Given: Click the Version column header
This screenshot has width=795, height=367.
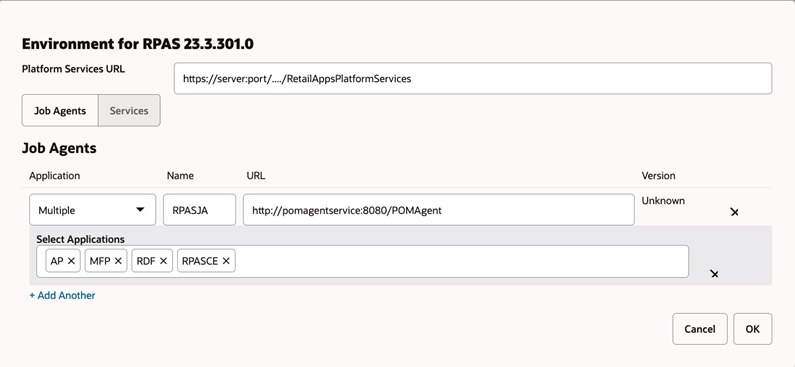Looking at the screenshot, I should (659, 176).
